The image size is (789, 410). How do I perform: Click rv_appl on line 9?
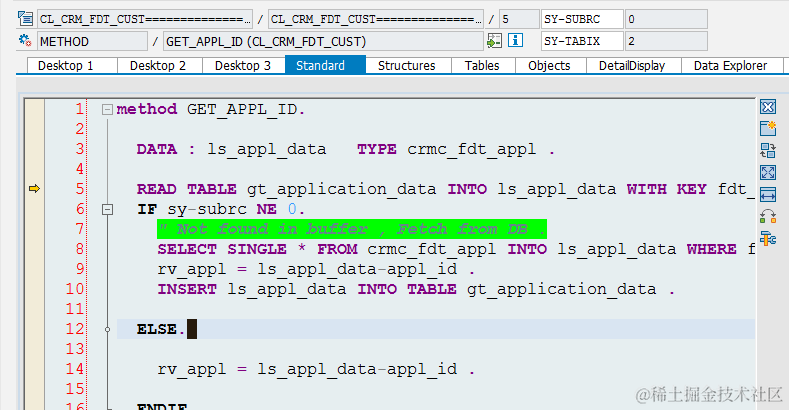192,270
